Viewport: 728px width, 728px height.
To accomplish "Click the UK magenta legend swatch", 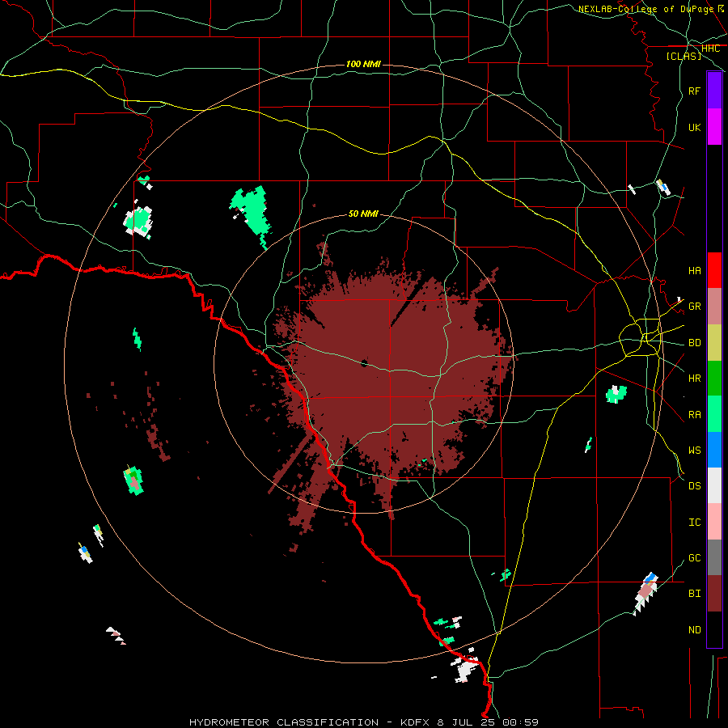I will pyautogui.click(x=714, y=127).
